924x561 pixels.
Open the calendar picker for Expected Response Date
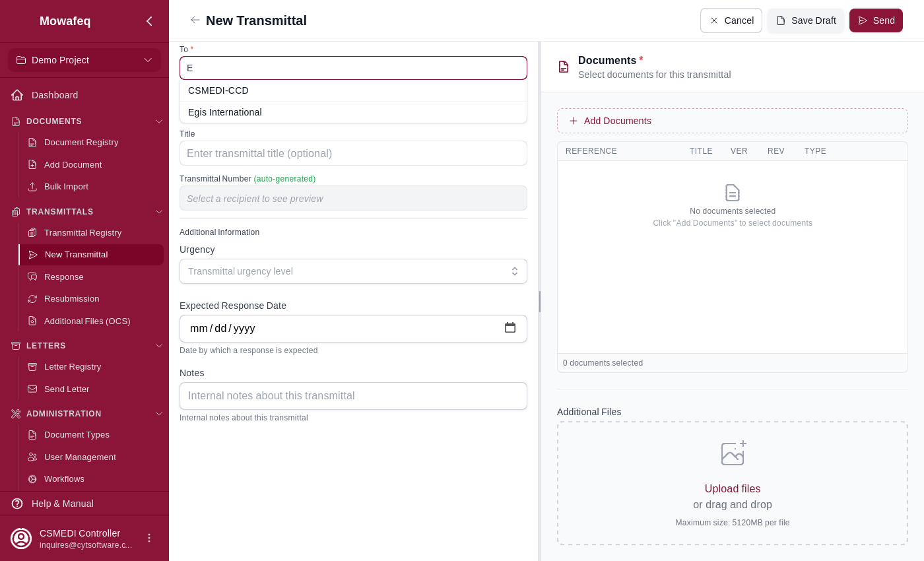tap(510, 328)
